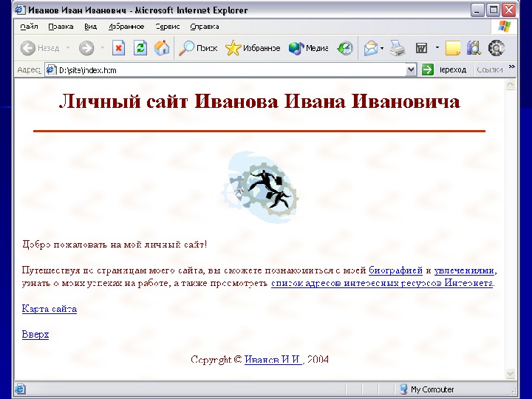Click the scrollbar up arrow

point(511,84)
